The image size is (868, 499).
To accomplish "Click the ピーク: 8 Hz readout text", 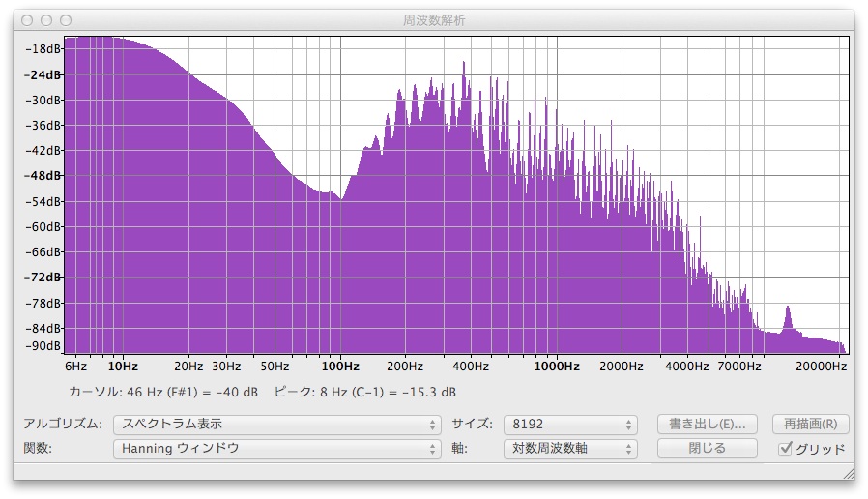I will point(365,392).
